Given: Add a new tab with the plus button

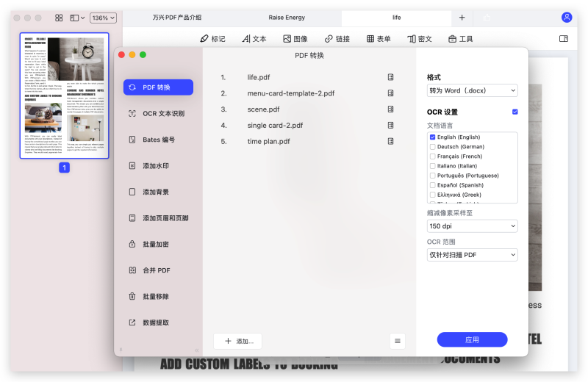Looking at the screenshot, I should (462, 17).
